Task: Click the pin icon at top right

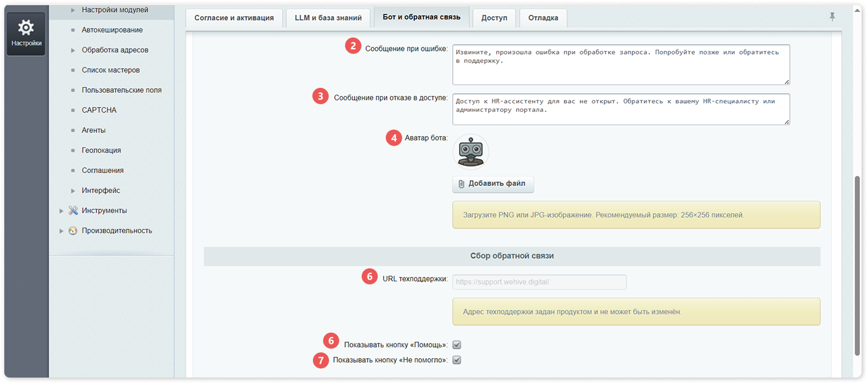Action: (832, 17)
